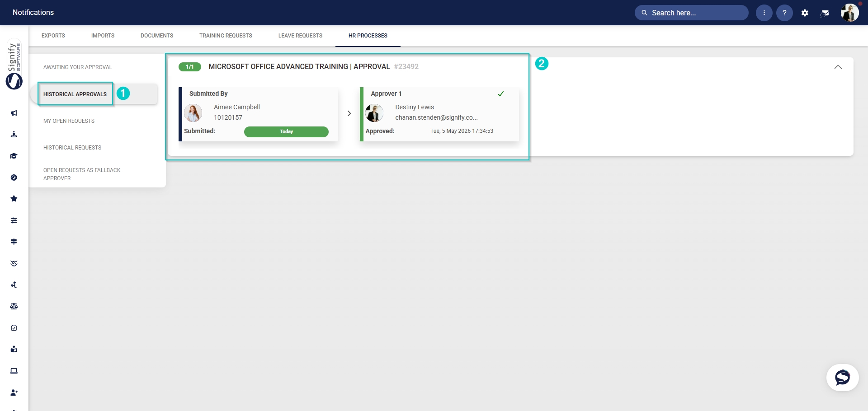Open the Documents tab
Viewport: 868px width, 411px height.
click(157, 36)
